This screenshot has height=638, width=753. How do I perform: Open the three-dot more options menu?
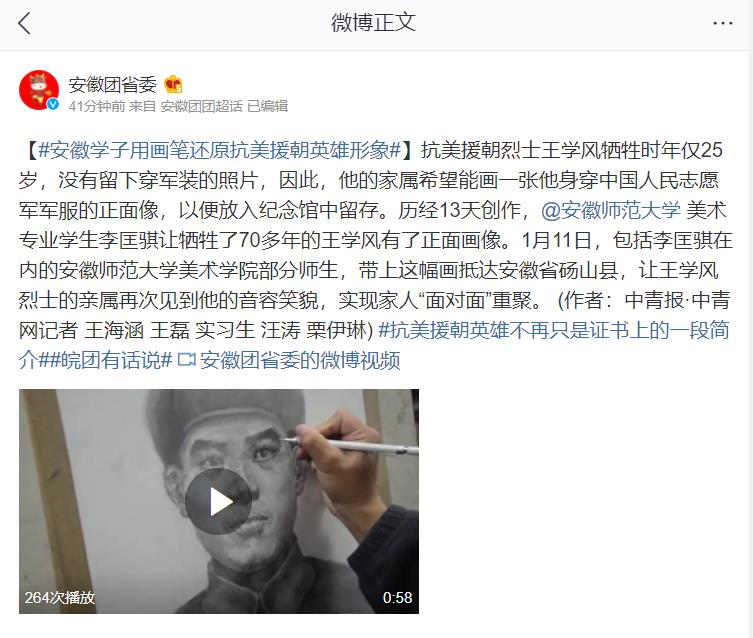723,23
